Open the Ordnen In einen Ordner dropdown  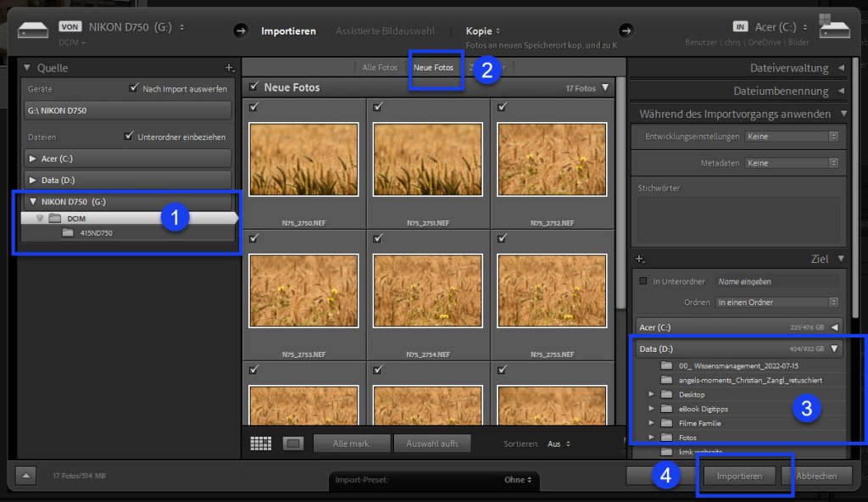click(776, 303)
